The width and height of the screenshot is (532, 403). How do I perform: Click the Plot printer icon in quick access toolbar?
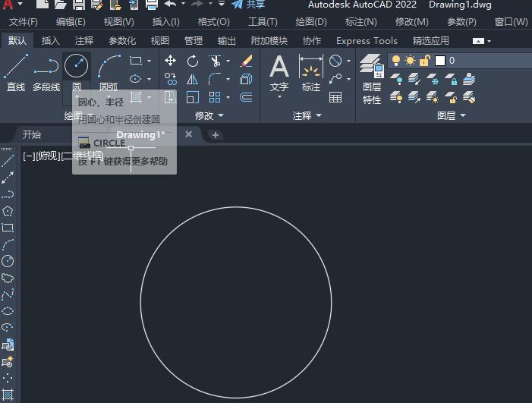tap(151, 4)
